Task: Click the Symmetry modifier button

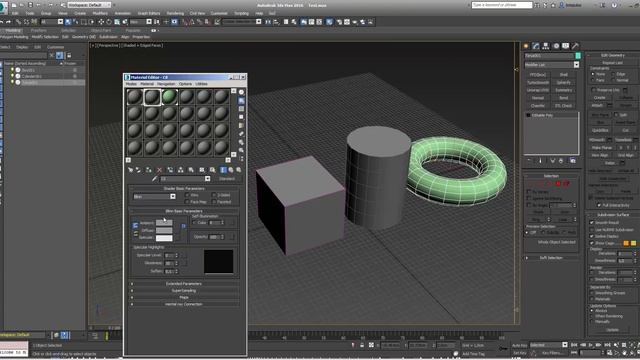Action: 564,90
